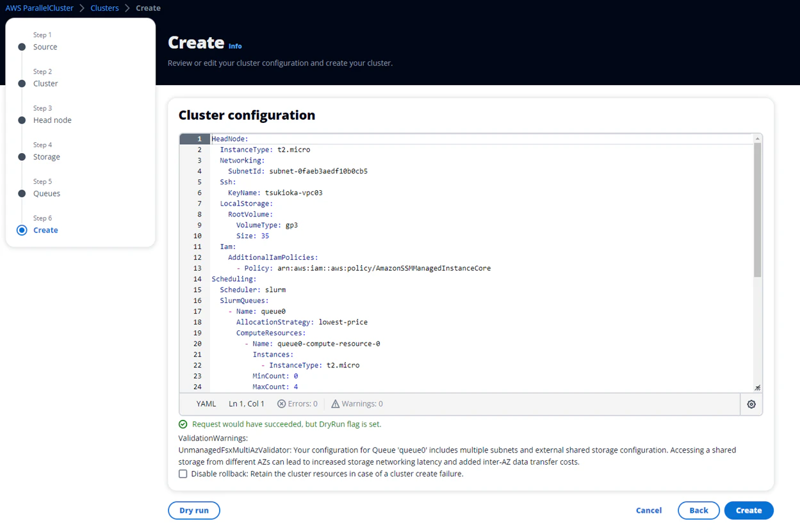Click the queue0-compute-resource-0 name line
800x532 pixels.
(x=313, y=344)
